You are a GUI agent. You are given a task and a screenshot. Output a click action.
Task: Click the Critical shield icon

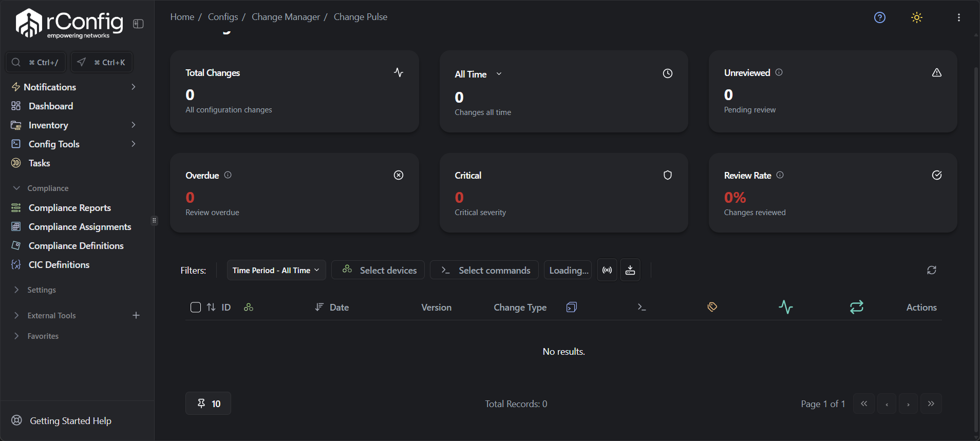coord(668,175)
